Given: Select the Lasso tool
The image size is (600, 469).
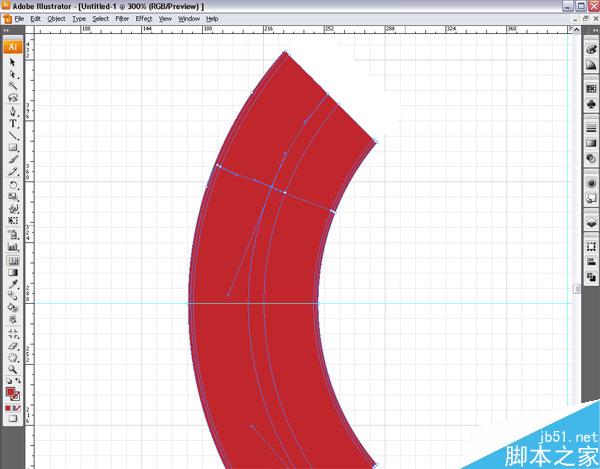Looking at the screenshot, I should point(13,98).
